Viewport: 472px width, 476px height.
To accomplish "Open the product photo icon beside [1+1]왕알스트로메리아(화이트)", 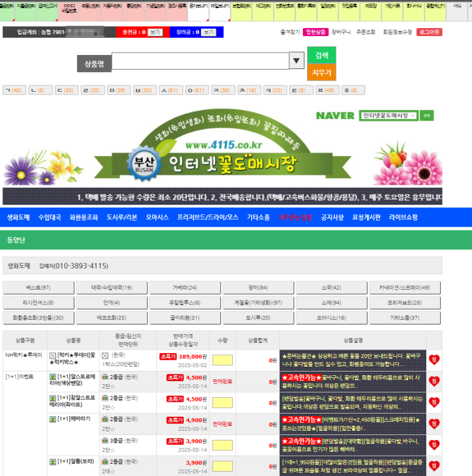I will (x=53, y=398).
